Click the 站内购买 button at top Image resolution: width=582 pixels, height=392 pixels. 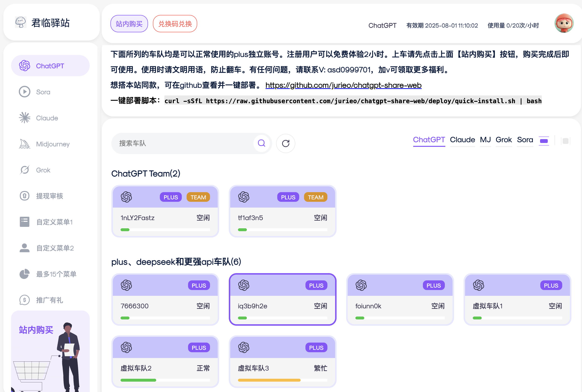[129, 24]
